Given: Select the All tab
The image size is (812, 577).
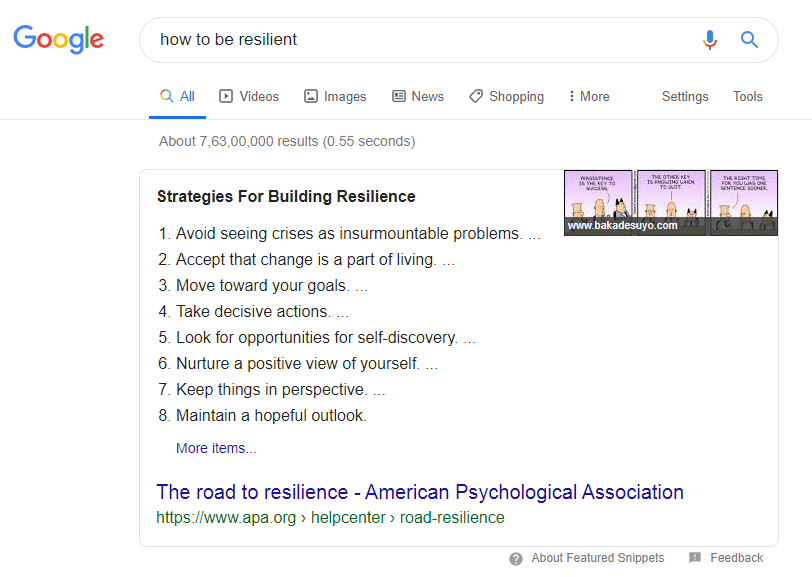Looking at the screenshot, I should click(x=177, y=96).
